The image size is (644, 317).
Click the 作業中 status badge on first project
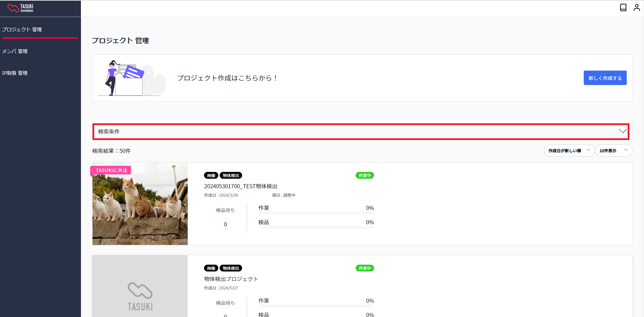click(x=365, y=176)
